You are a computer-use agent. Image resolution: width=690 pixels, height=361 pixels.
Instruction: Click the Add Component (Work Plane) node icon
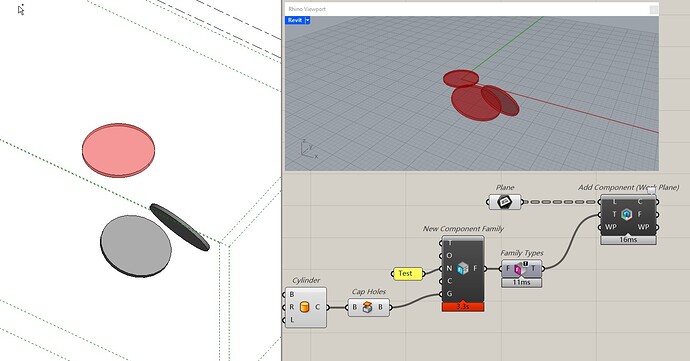[x=627, y=214]
